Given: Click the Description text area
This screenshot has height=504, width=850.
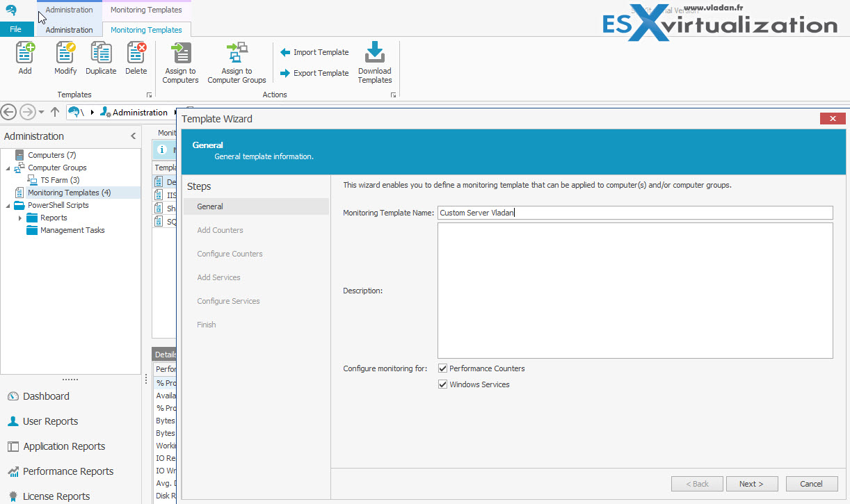Looking at the screenshot, I should (634, 291).
